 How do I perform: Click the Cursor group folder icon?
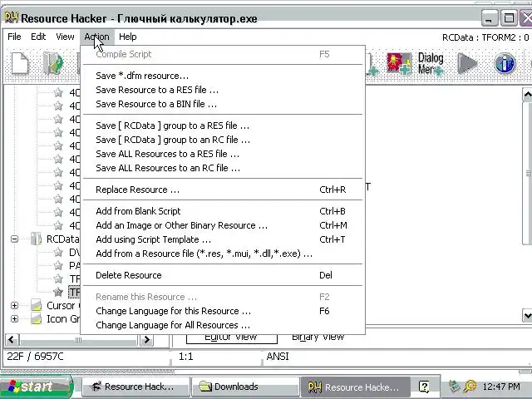pyautogui.click(x=36, y=305)
